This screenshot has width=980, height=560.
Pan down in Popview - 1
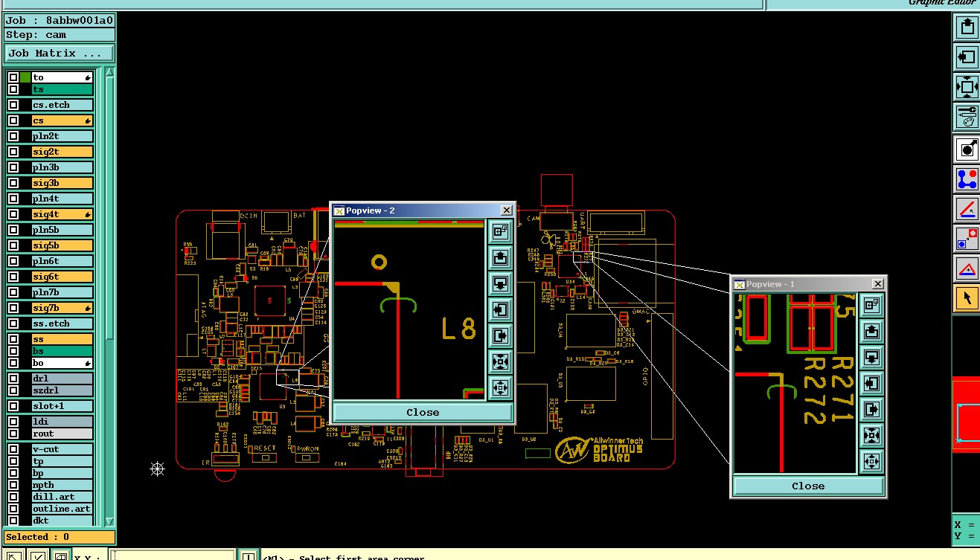[871, 357]
